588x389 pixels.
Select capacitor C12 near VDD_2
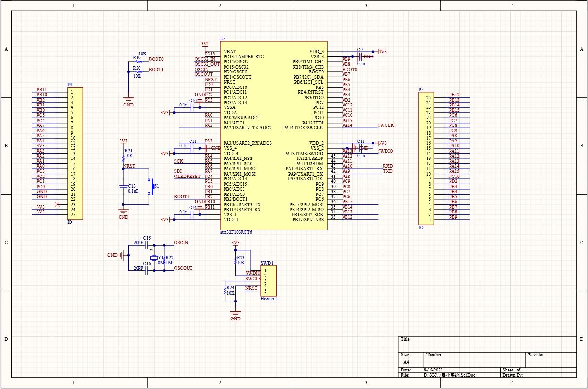(x=360, y=148)
